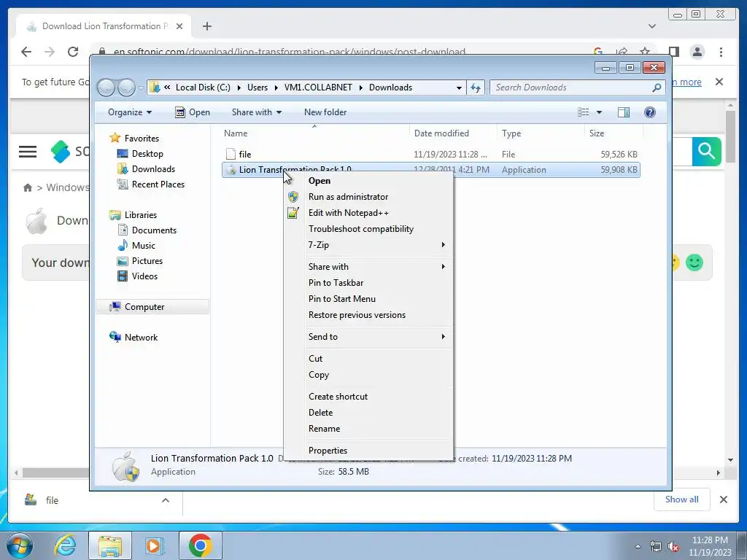This screenshot has width=747, height=560.
Task: Click Chrome reload page button
Action: (72, 52)
